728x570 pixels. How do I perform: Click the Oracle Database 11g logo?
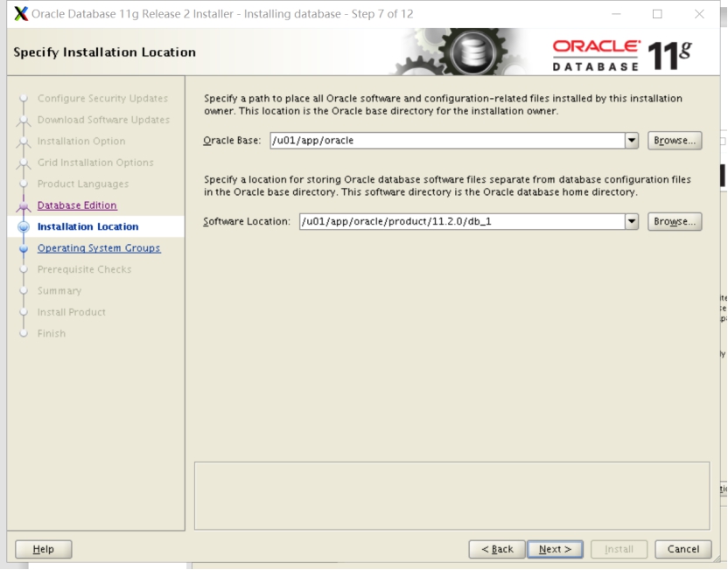[x=622, y=55]
